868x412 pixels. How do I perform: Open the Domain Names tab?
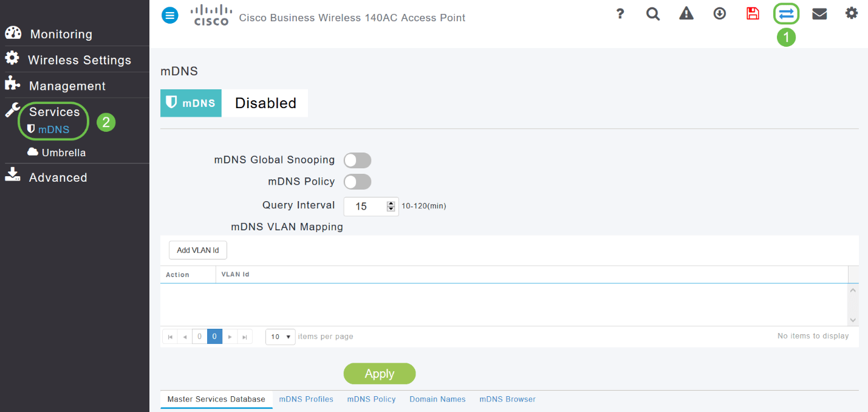tap(437, 399)
